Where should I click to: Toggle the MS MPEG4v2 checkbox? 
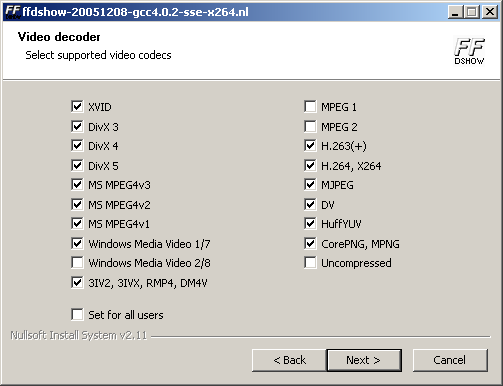[77, 204]
